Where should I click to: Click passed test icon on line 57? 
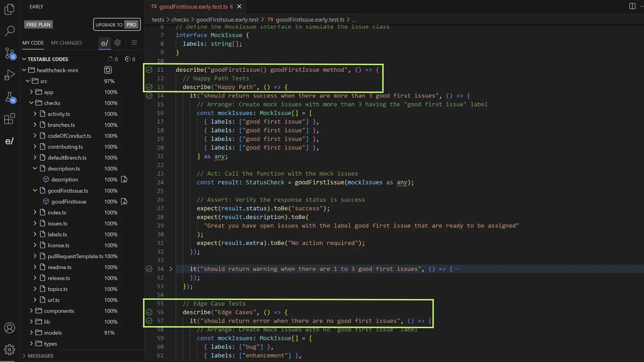click(x=149, y=321)
